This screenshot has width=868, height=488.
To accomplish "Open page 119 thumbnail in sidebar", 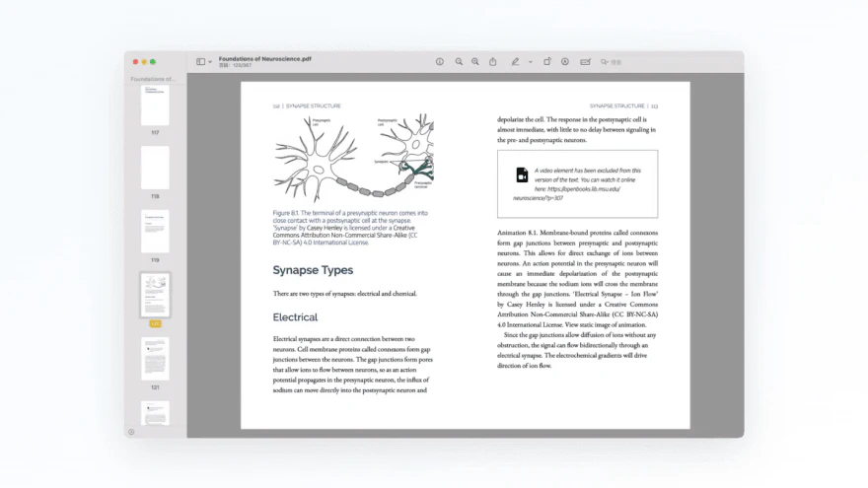I will [155, 232].
